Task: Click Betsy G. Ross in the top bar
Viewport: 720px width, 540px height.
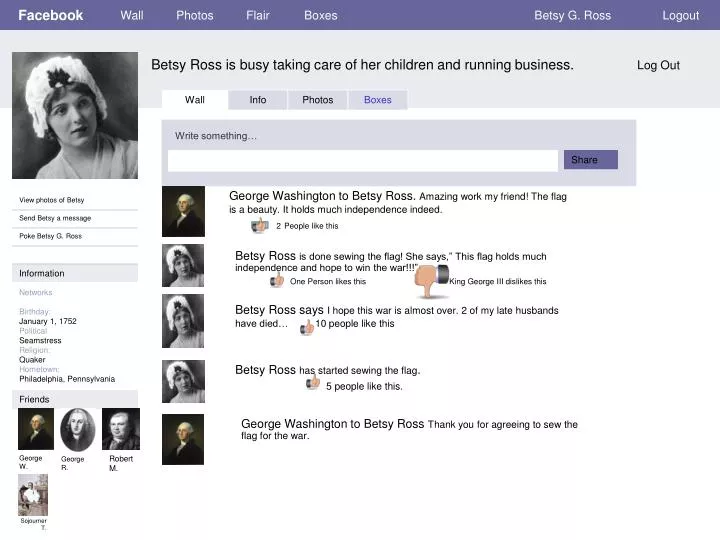Action: pyautogui.click(x=572, y=15)
